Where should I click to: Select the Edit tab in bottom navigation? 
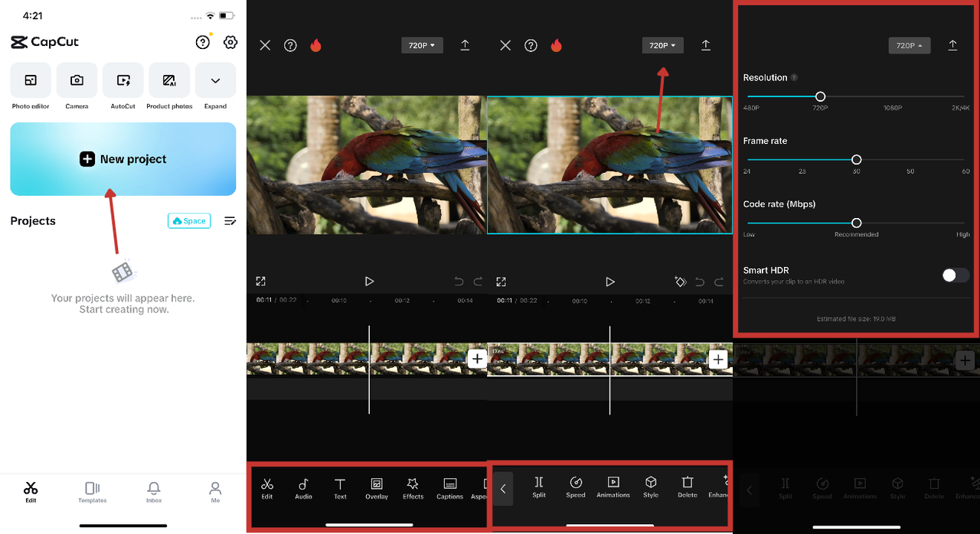coord(31,492)
